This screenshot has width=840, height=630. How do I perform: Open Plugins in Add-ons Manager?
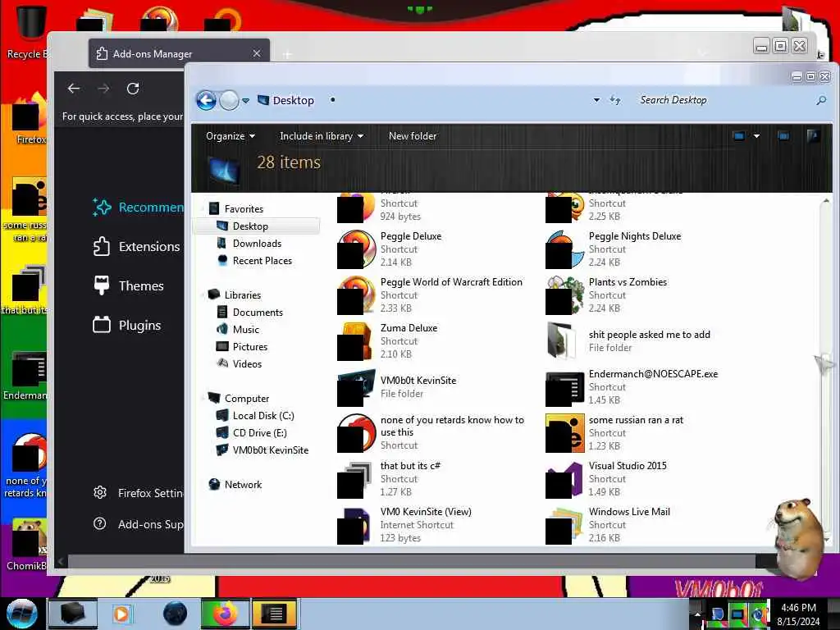pyautogui.click(x=127, y=325)
